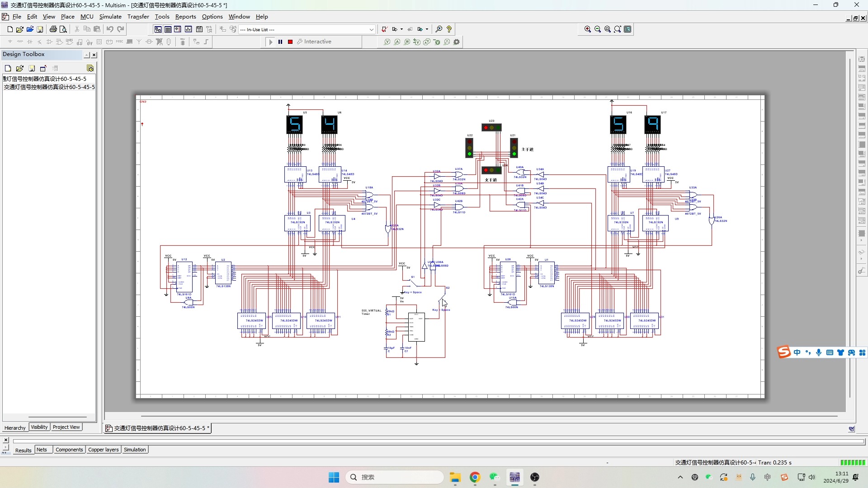Click the Chrome icon in taskbar
868x488 pixels.
click(x=475, y=477)
